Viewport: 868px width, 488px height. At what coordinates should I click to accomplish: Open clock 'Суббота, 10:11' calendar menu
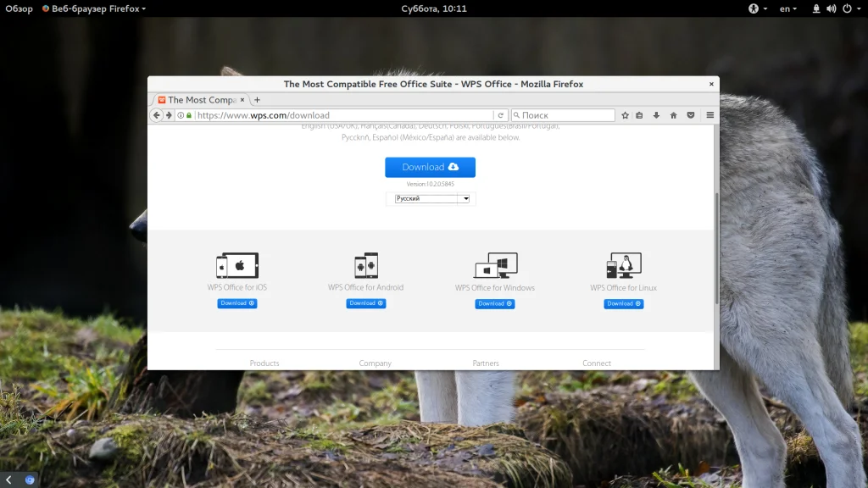coord(434,8)
